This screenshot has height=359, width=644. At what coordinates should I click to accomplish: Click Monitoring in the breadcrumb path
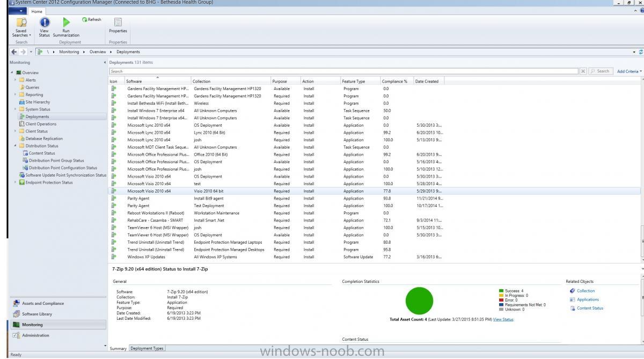click(x=69, y=52)
